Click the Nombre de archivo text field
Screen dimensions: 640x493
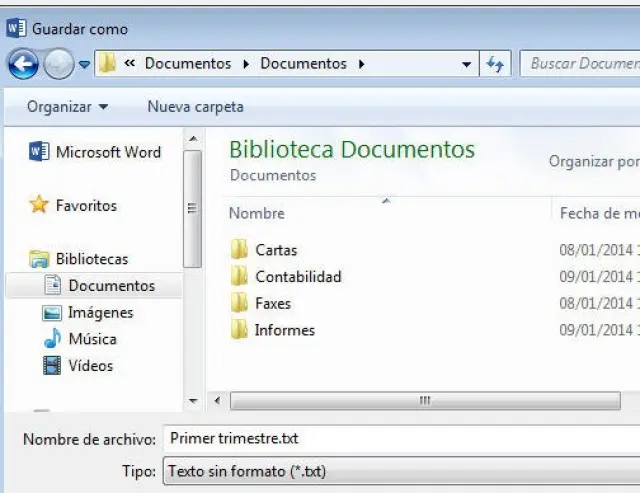click(x=400, y=438)
